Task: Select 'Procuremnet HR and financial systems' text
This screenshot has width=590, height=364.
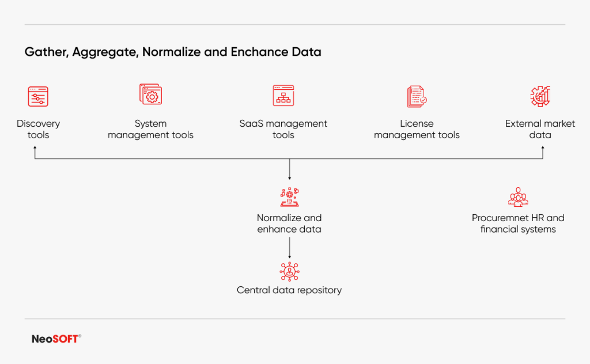Action: tap(518, 223)
